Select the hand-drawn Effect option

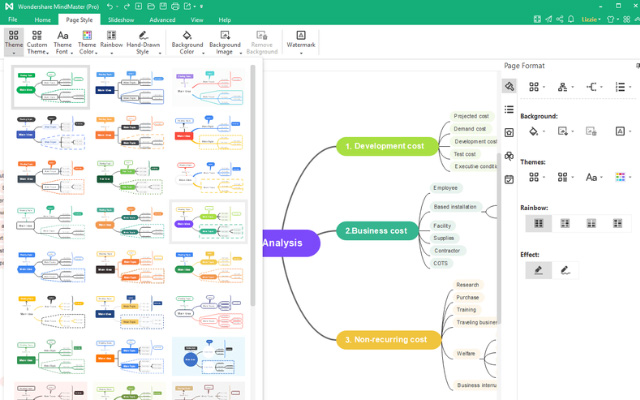565,270
